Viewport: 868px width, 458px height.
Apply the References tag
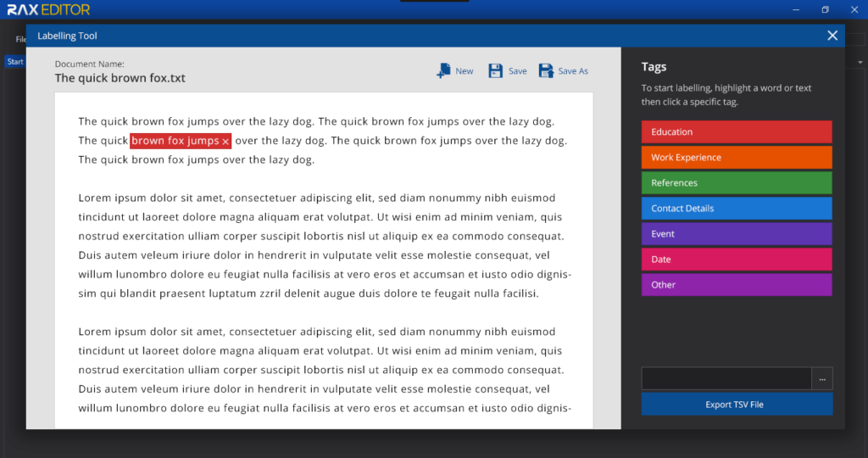tap(737, 182)
